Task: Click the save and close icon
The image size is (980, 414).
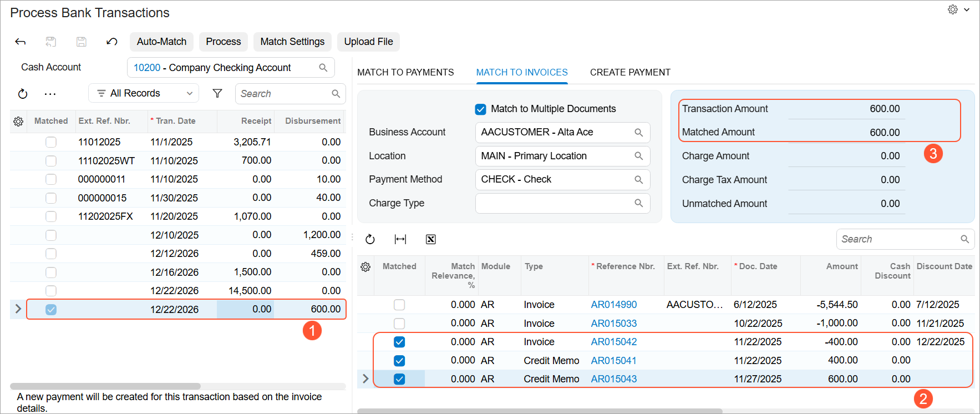Action: coord(50,42)
